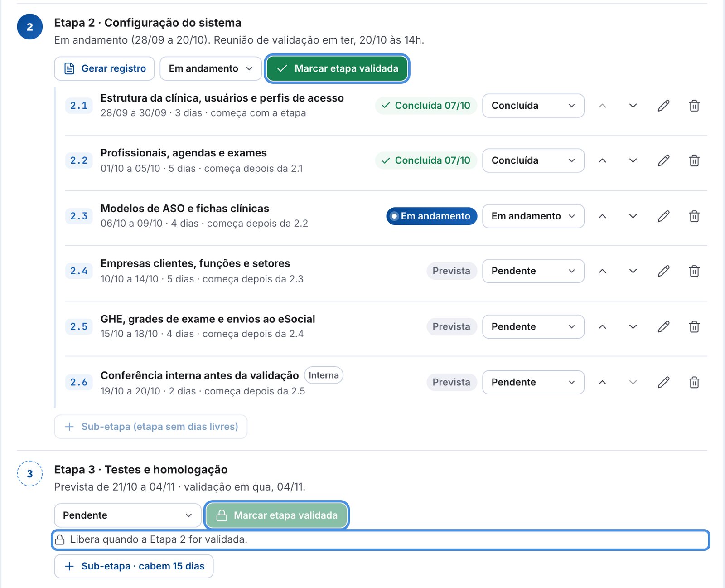Move sub-etapa 2.4 down

[x=633, y=271]
